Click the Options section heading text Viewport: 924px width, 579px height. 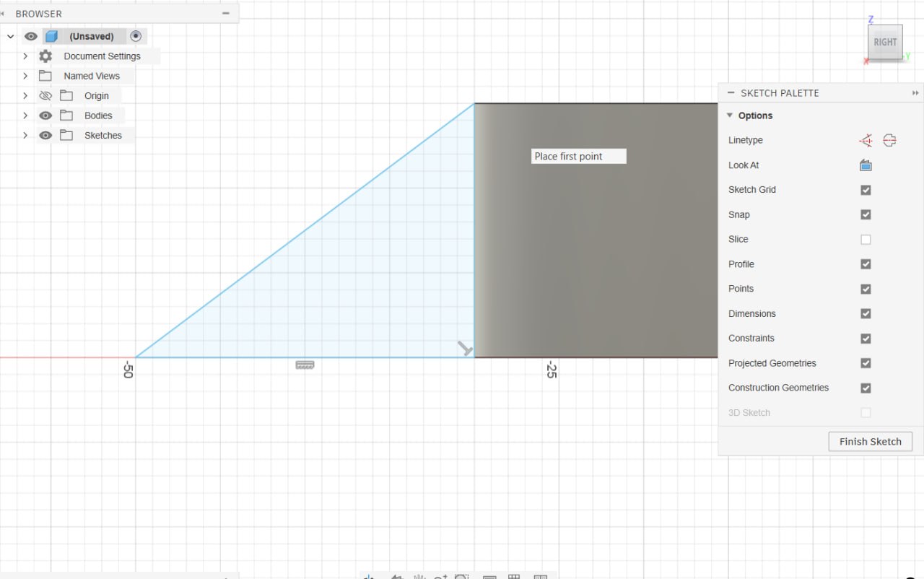point(755,116)
